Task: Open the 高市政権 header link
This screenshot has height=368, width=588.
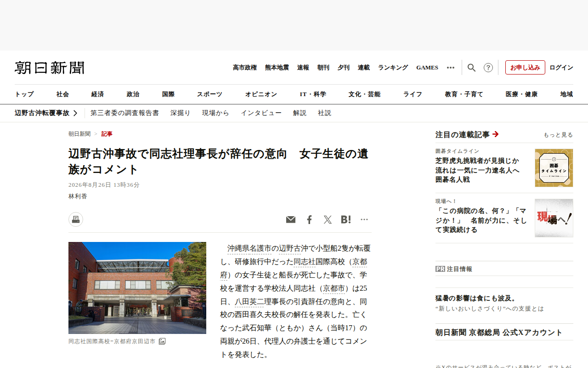Action: point(245,68)
